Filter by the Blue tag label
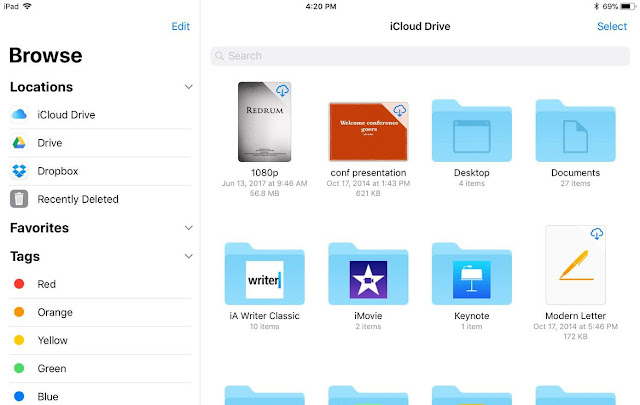Viewport: 640px width, 405px height. tap(48, 397)
